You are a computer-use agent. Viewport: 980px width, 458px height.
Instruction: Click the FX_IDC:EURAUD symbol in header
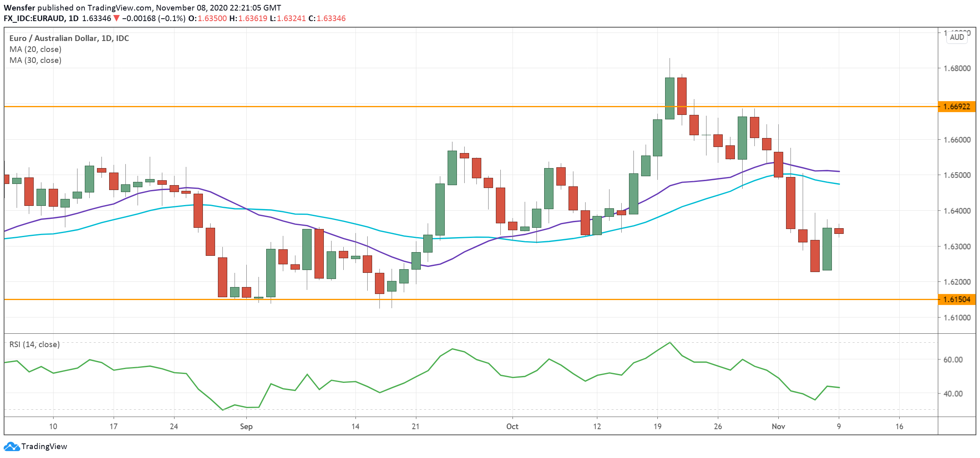coord(34,18)
